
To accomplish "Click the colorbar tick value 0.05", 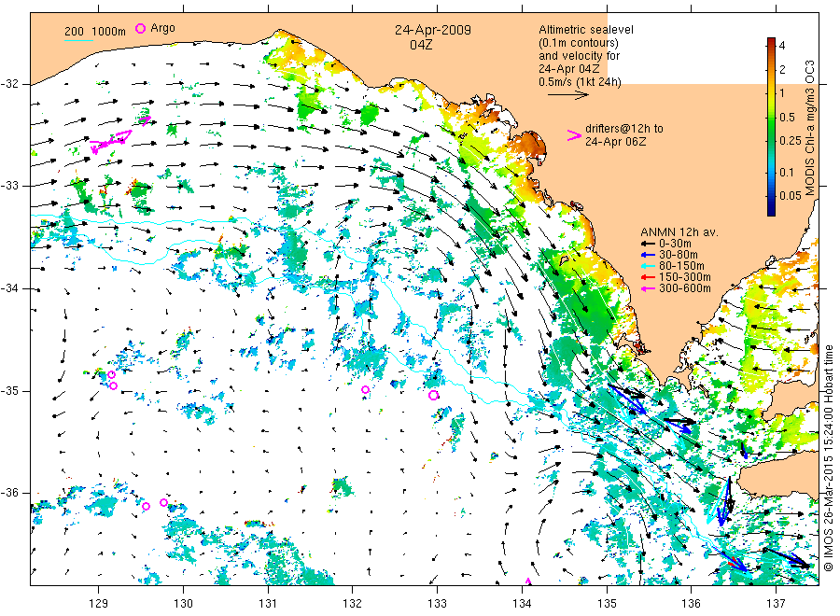I will pos(791,195).
